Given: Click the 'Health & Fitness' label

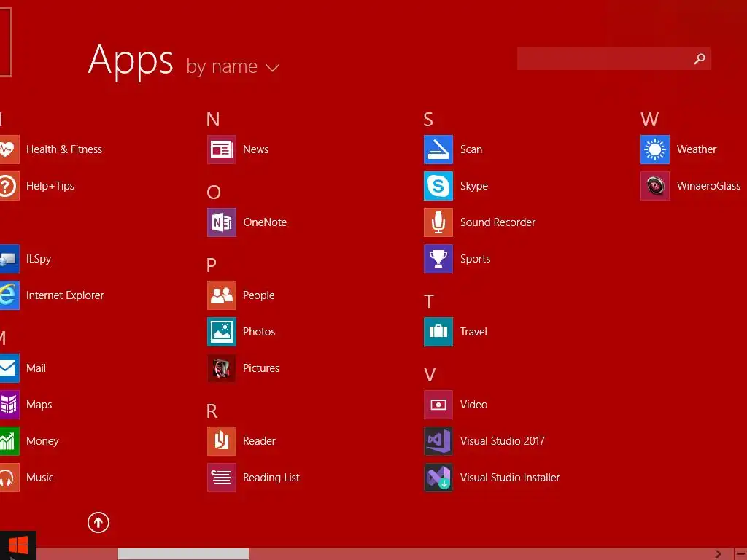Looking at the screenshot, I should tap(64, 149).
